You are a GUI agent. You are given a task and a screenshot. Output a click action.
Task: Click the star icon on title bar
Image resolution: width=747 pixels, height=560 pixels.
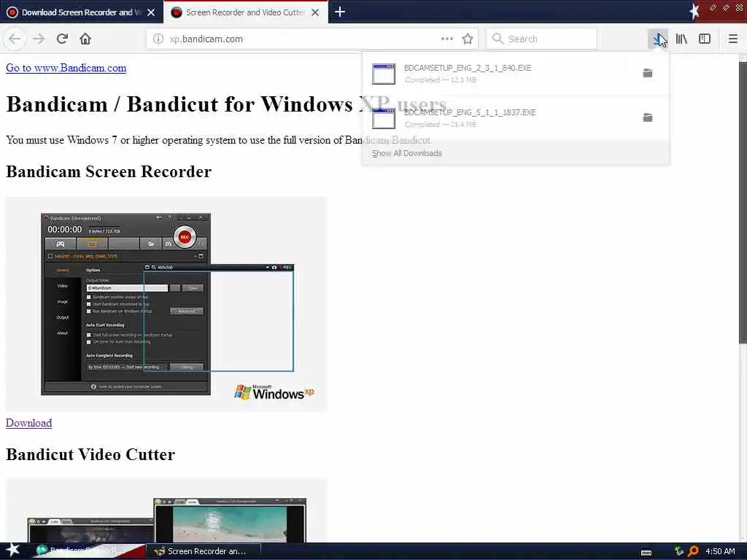694,11
